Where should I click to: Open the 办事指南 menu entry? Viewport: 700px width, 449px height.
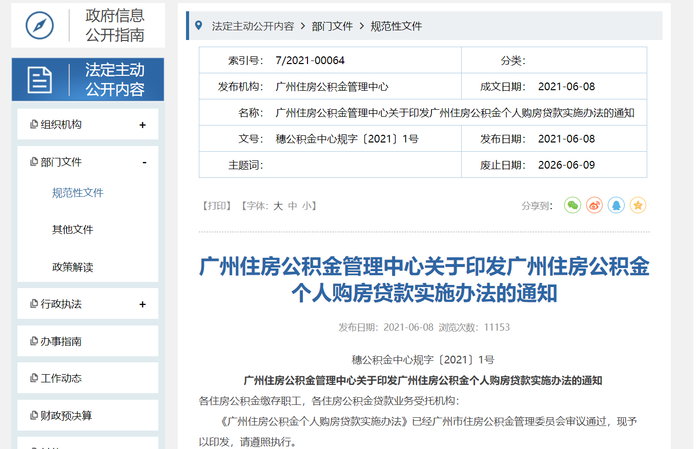88,341
